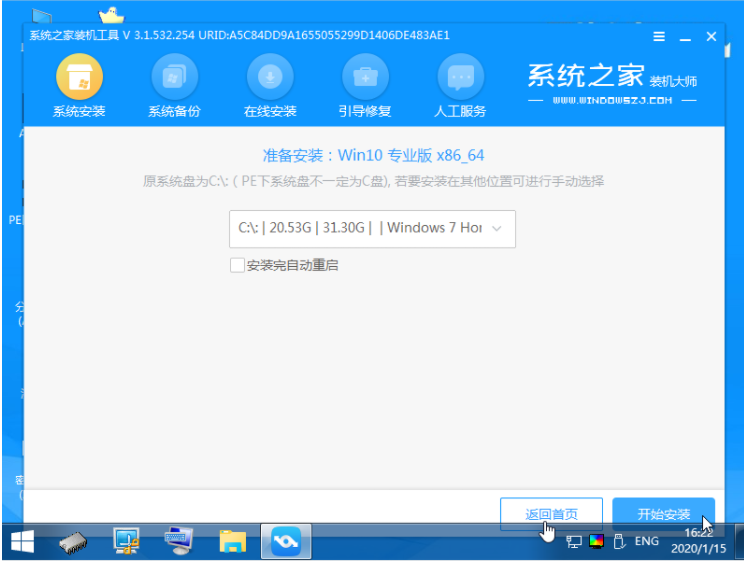Open the network monitor taskbar icon
The width and height of the screenshot is (744, 562).
[x=127, y=542]
